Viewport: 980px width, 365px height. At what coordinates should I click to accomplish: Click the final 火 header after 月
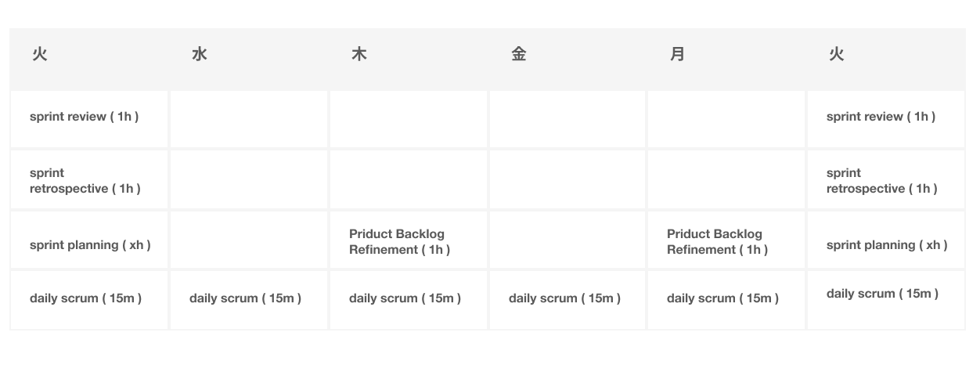pos(837,55)
